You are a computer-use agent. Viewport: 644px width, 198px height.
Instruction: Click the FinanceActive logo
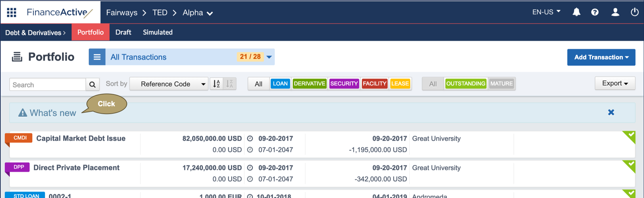(x=60, y=13)
